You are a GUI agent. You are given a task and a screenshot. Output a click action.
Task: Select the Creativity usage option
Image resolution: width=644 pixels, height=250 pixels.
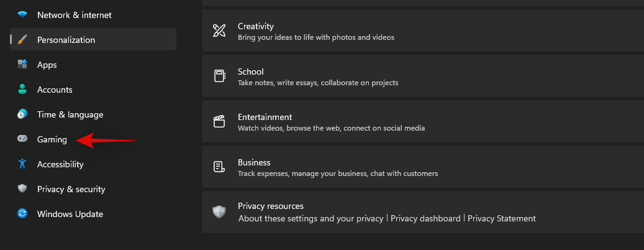coord(422,31)
